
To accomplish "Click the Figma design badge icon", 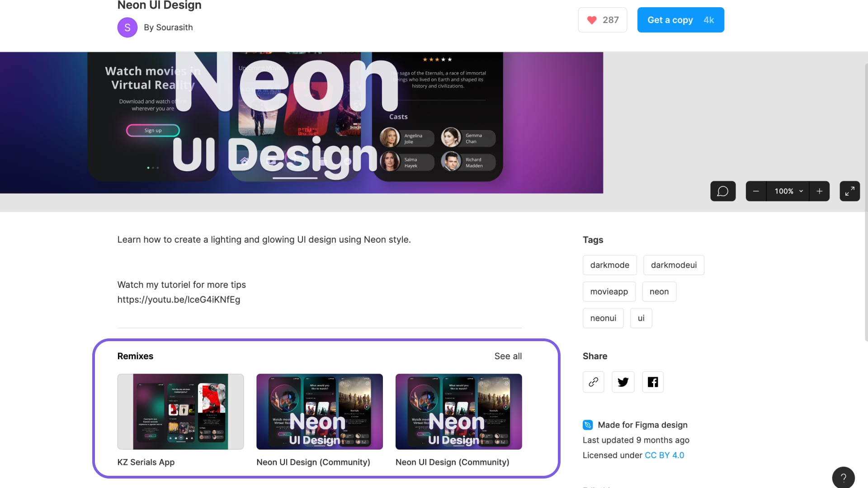I will 587,425.
